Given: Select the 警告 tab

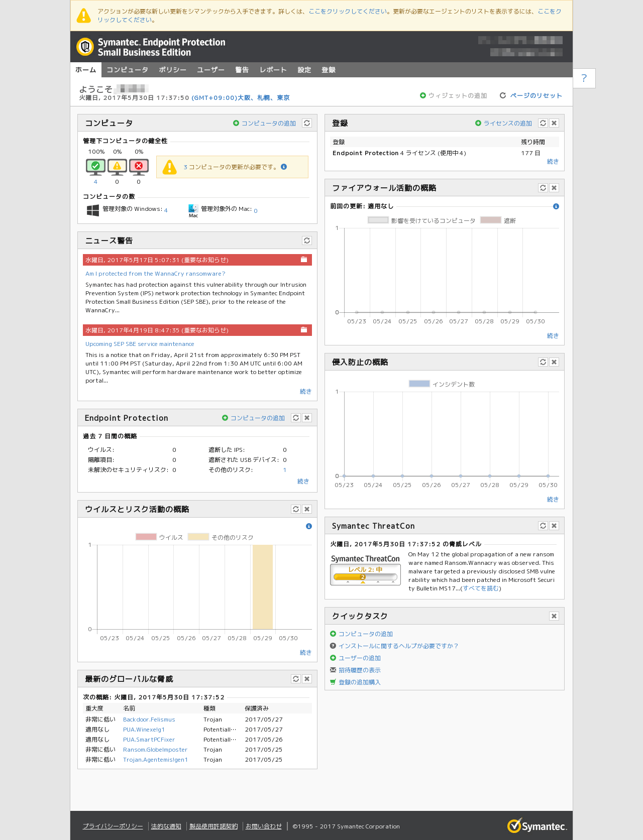Looking at the screenshot, I should pos(242,70).
